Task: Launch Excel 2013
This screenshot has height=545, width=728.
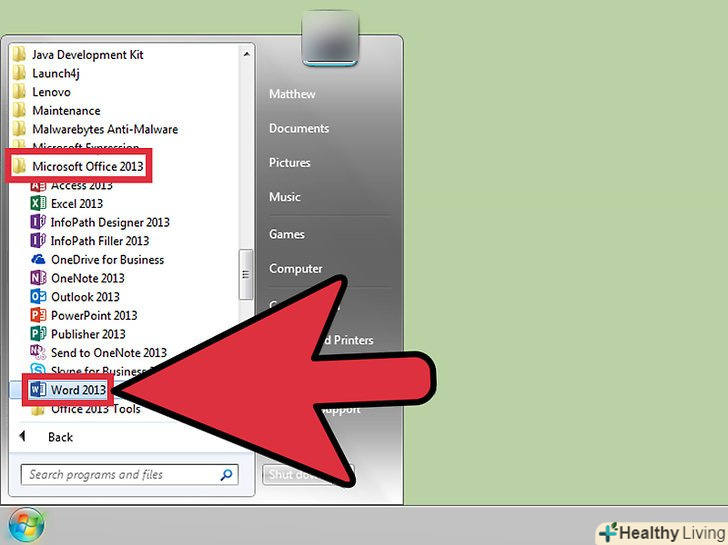Action: tap(66, 203)
